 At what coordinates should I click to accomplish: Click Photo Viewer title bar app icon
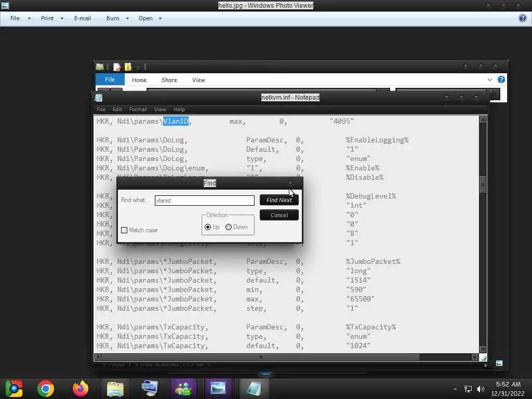point(5,5)
